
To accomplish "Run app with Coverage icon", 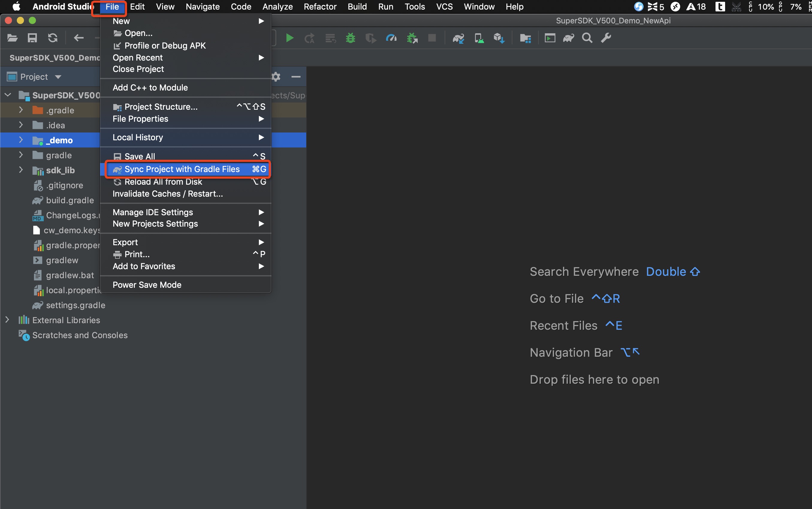I will (x=371, y=38).
